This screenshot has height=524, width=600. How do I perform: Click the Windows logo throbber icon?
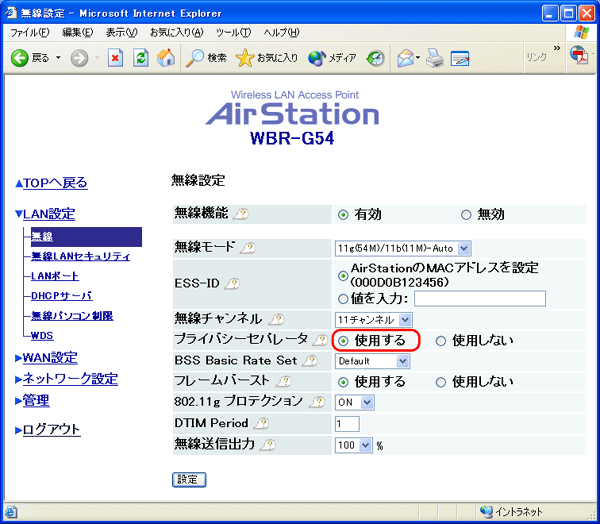tap(582, 33)
